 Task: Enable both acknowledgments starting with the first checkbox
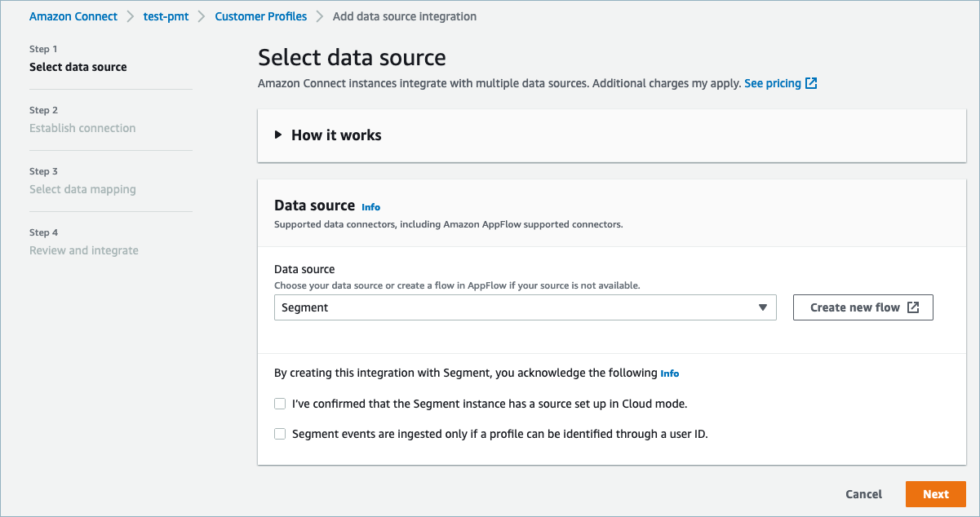[280, 404]
